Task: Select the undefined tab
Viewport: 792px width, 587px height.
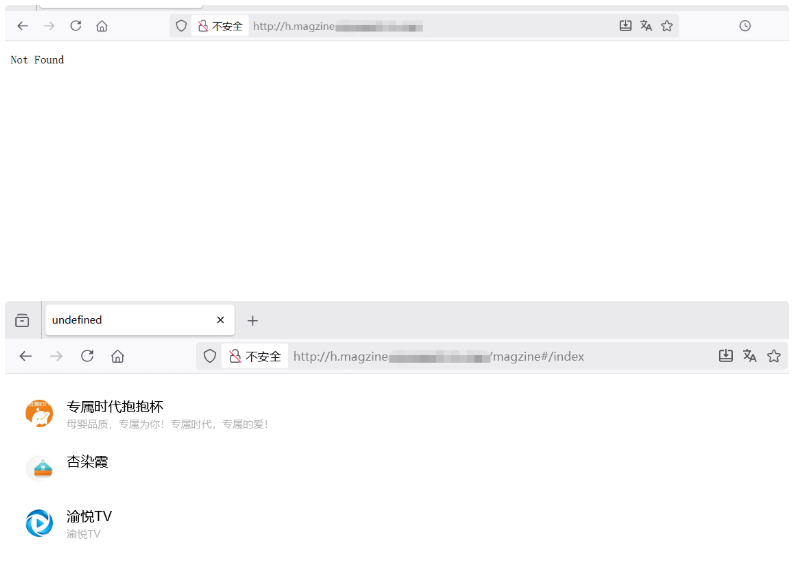Action: 140,320
